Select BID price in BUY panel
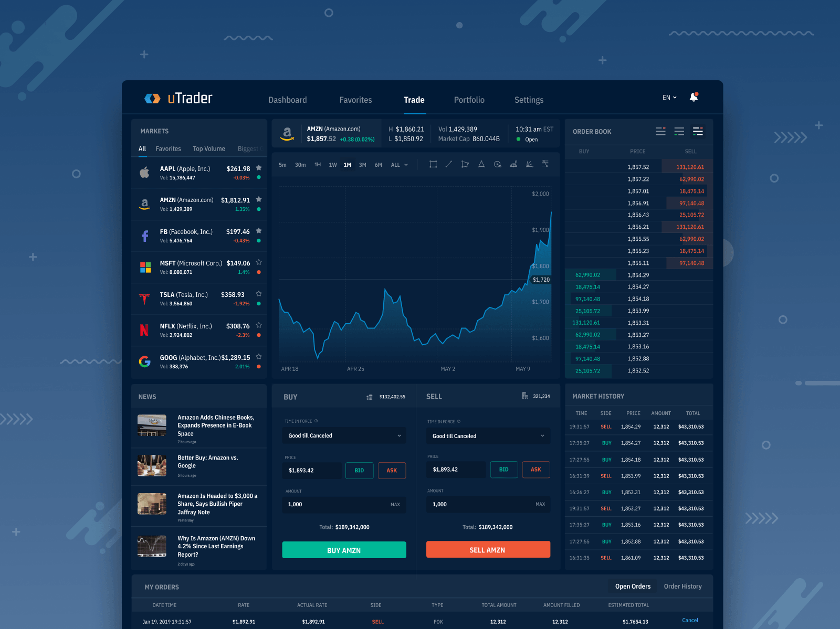840x629 pixels. [359, 471]
